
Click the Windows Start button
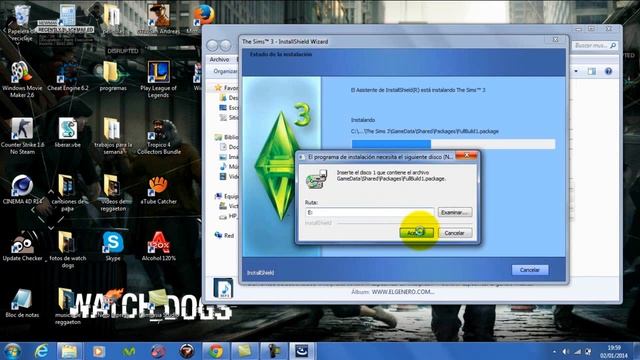(x=12, y=351)
